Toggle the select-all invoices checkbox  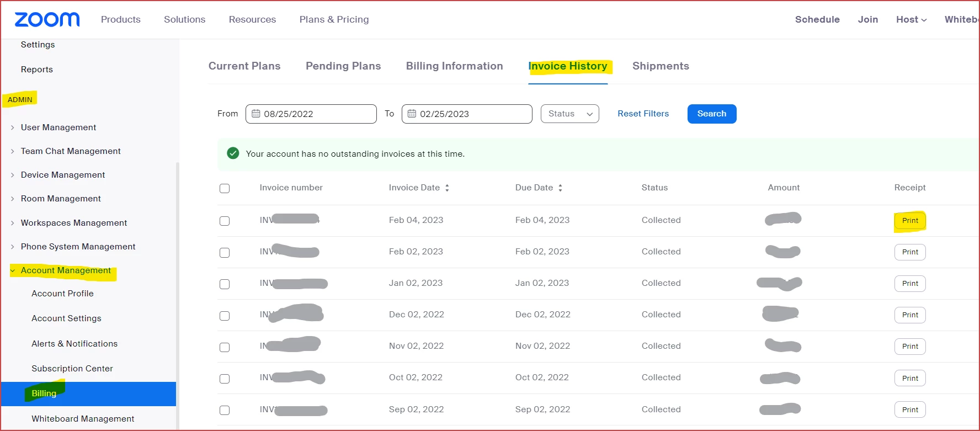click(x=225, y=188)
